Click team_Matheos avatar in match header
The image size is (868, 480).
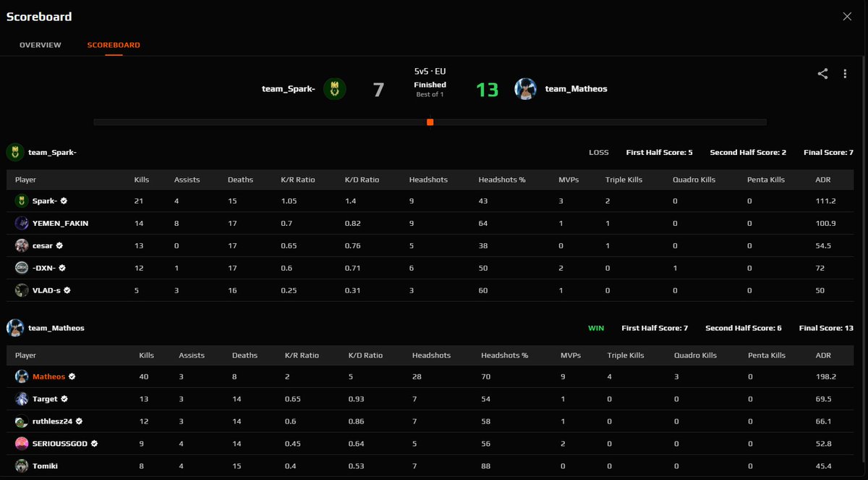pos(525,89)
